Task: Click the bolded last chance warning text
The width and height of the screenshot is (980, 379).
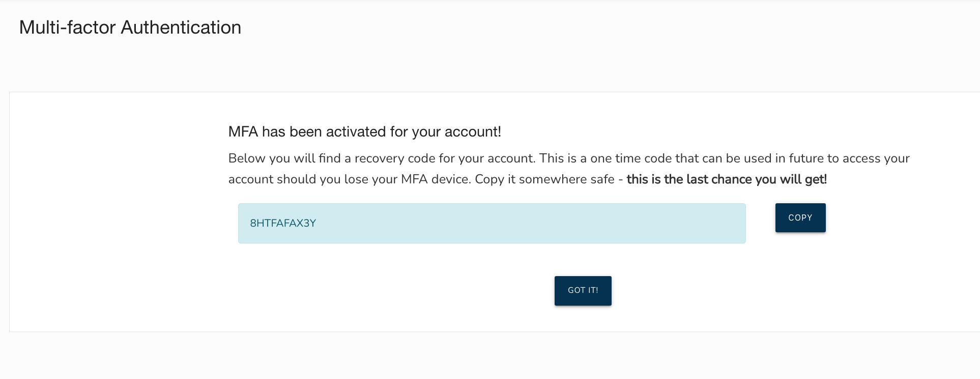Action: point(726,179)
